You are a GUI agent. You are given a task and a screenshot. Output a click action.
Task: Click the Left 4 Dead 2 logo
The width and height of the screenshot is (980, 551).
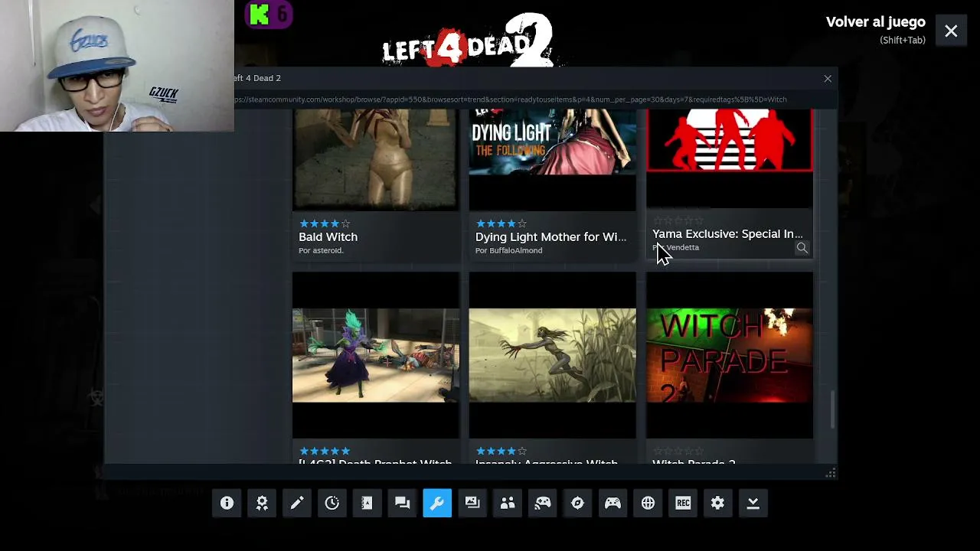(x=468, y=41)
